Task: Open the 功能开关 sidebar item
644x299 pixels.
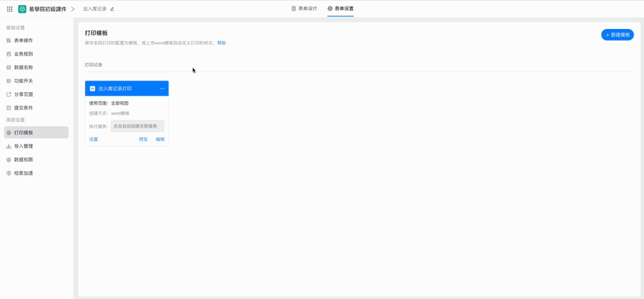Action: point(23,81)
